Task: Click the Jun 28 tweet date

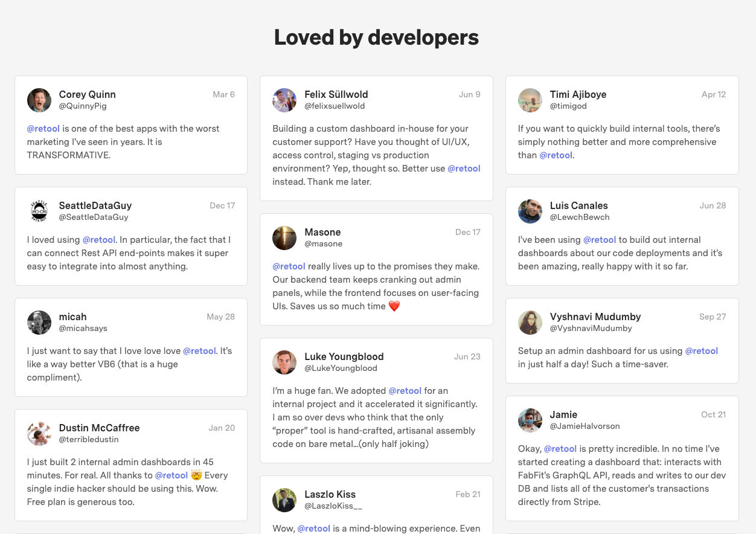Action: 713,206
